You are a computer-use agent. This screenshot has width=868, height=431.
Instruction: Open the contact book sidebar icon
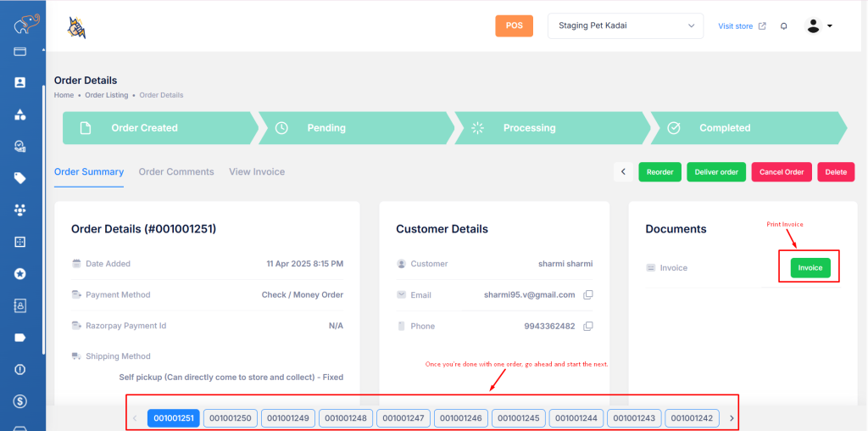point(20,305)
